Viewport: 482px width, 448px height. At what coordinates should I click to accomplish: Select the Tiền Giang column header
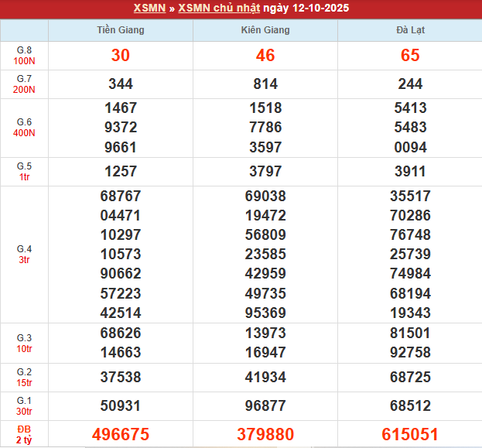[x=120, y=30]
